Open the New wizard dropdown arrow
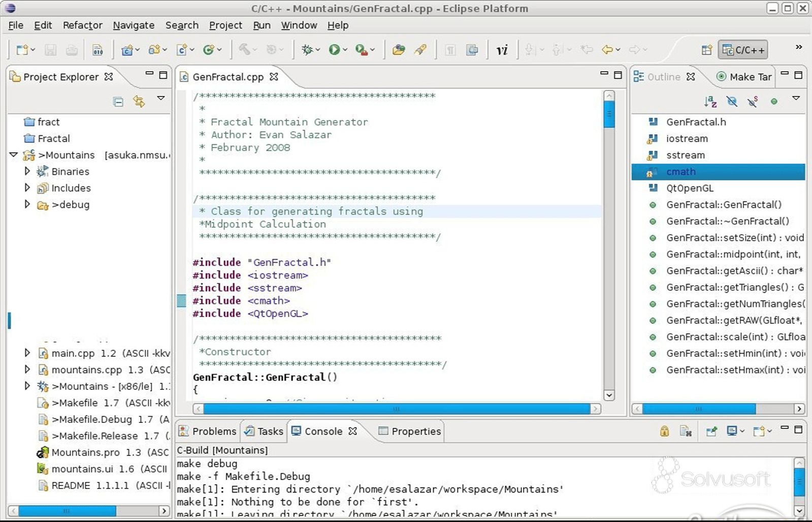Screen dimensions: 812x522 pos(33,50)
